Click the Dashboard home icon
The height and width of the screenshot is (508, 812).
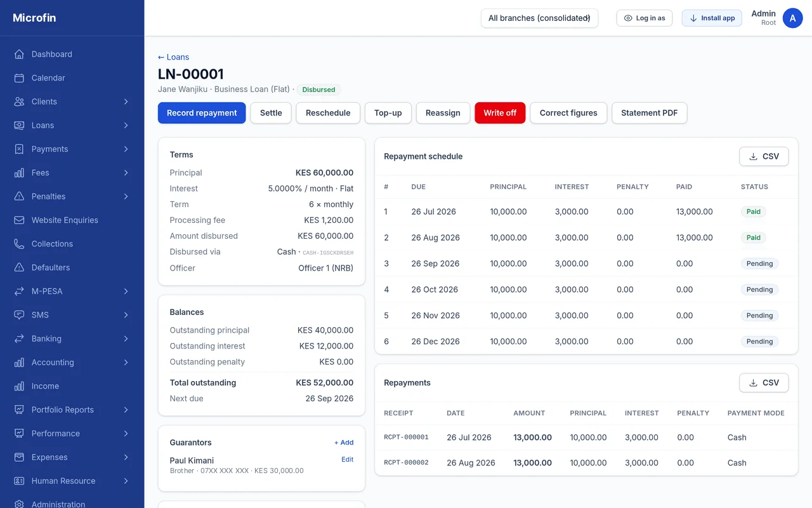(19, 54)
